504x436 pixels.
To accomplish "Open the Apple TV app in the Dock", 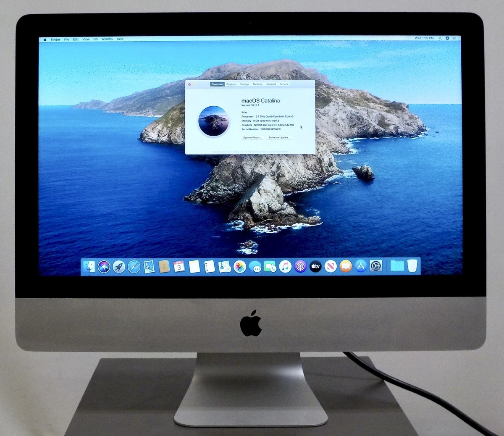I will pyautogui.click(x=315, y=266).
